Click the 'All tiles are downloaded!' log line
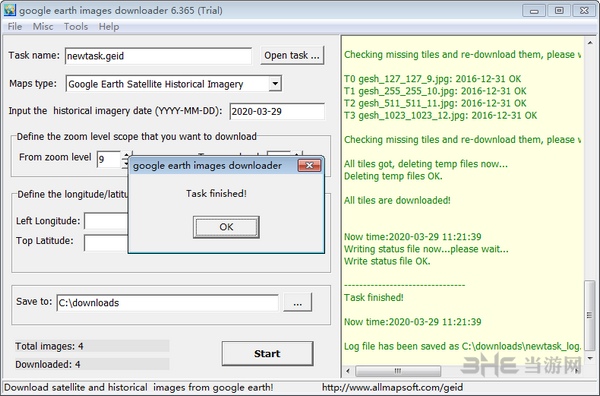 click(397, 200)
